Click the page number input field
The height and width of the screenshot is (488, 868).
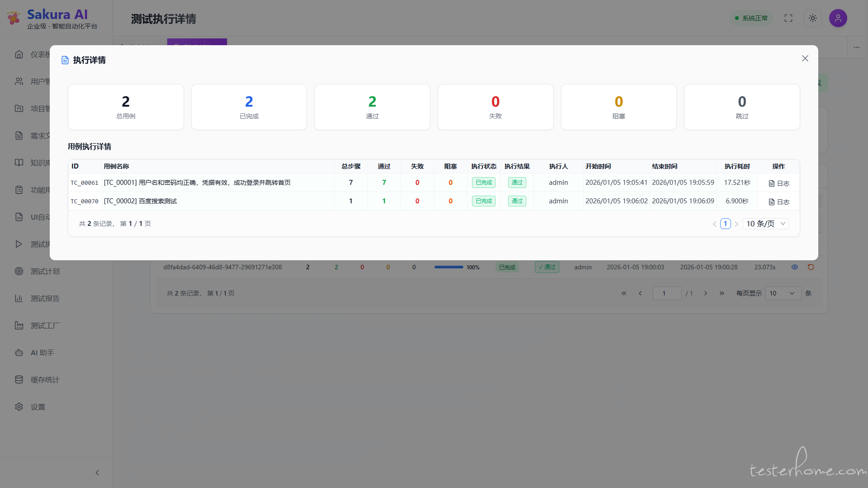[666, 293]
